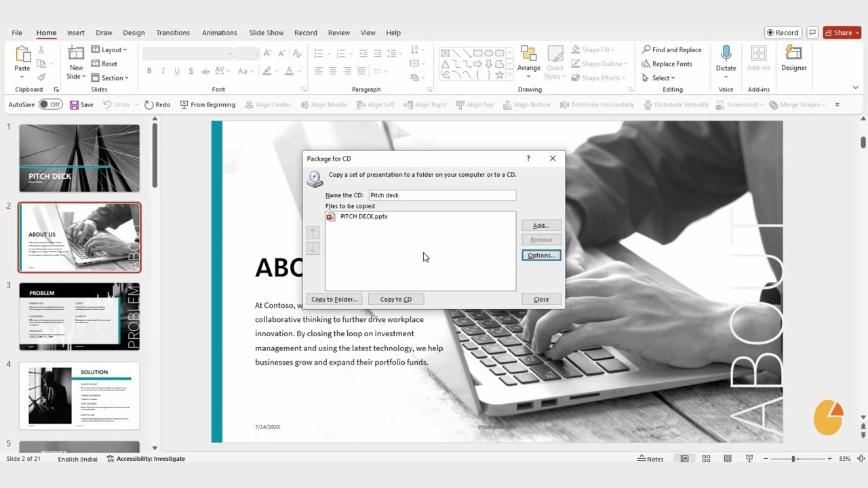Click the Bold formatting icon
The width and height of the screenshot is (868, 488).
[x=149, y=70]
